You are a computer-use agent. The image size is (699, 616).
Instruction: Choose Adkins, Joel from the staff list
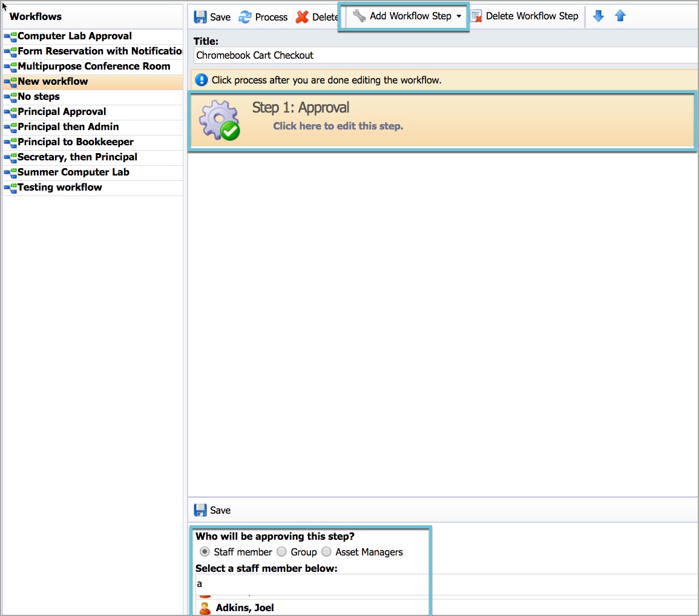click(244, 608)
